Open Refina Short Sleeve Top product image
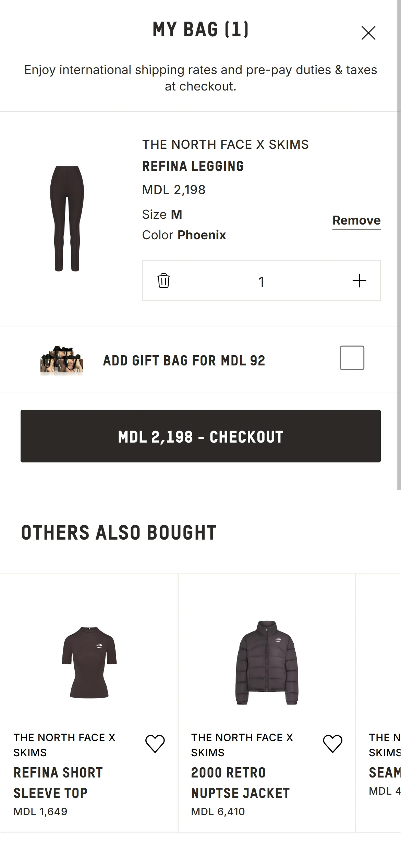This screenshot has width=401, height=868. coord(89,662)
